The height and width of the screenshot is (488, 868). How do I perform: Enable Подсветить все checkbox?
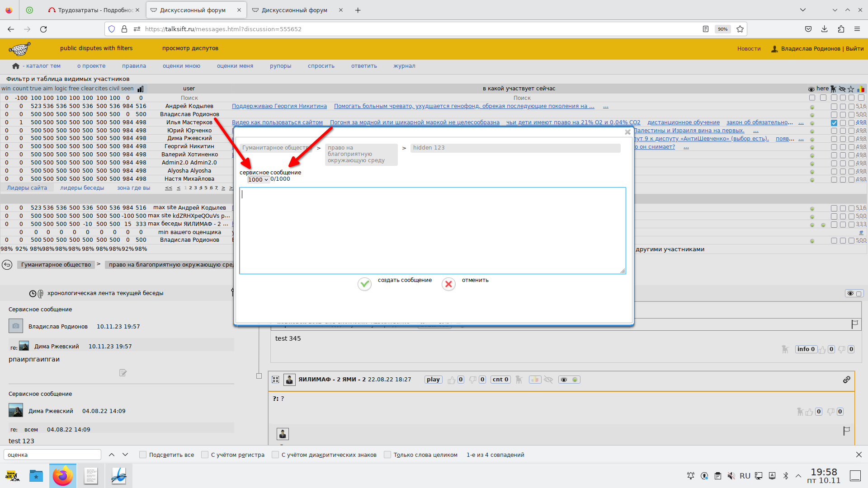143,455
